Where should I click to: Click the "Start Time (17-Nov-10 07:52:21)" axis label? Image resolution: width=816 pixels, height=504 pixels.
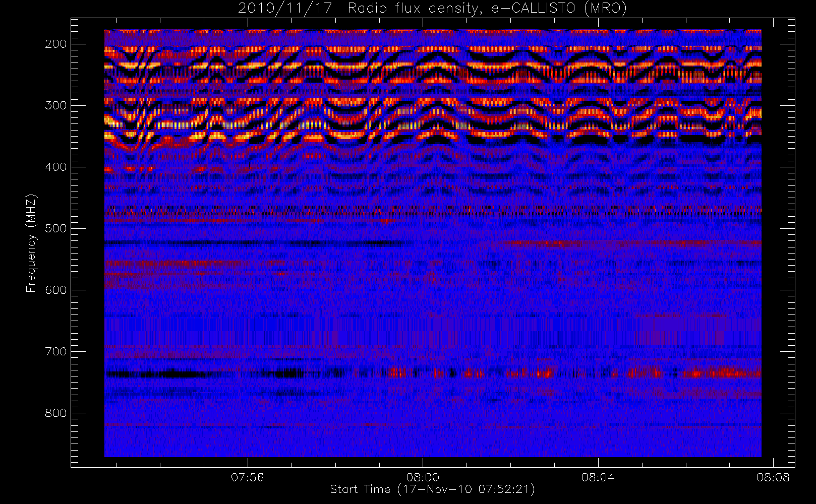pos(432,489)
